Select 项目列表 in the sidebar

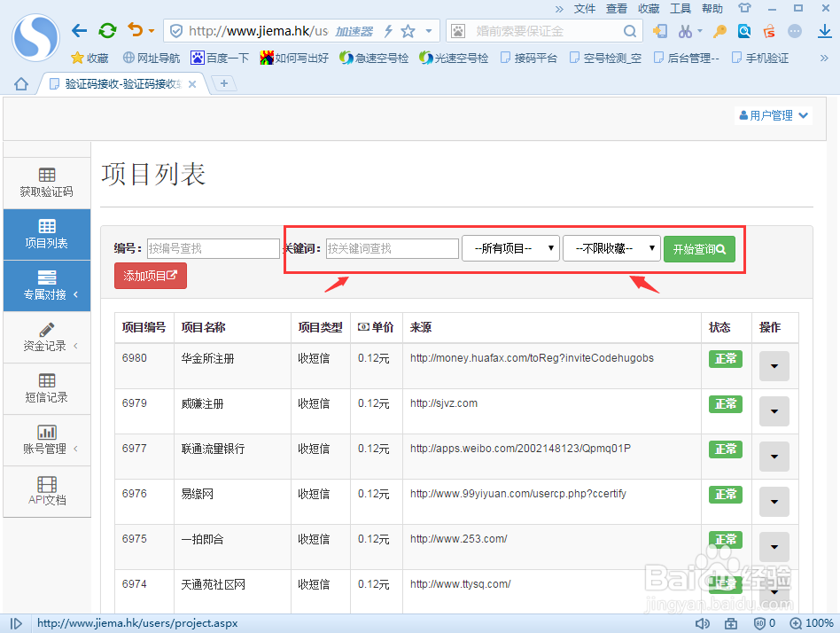(47, 234)
